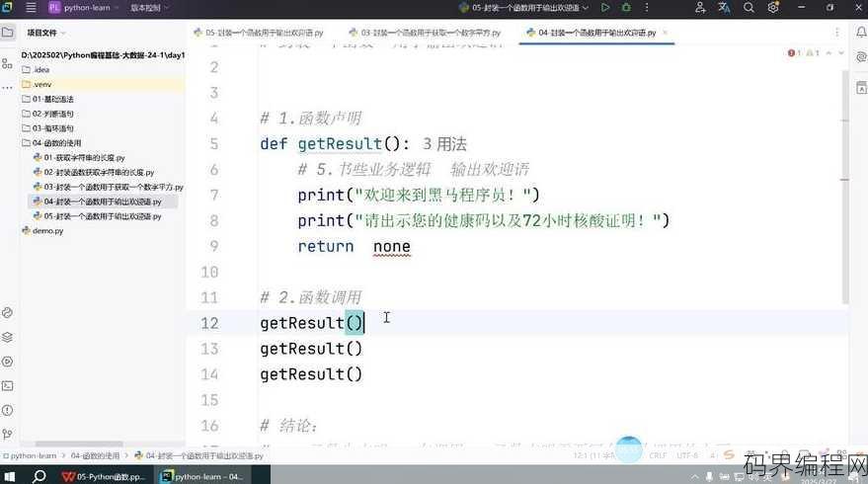Open the Windows Start button
The width and height of the screenshot is (868, 484).
click(10, 476)
